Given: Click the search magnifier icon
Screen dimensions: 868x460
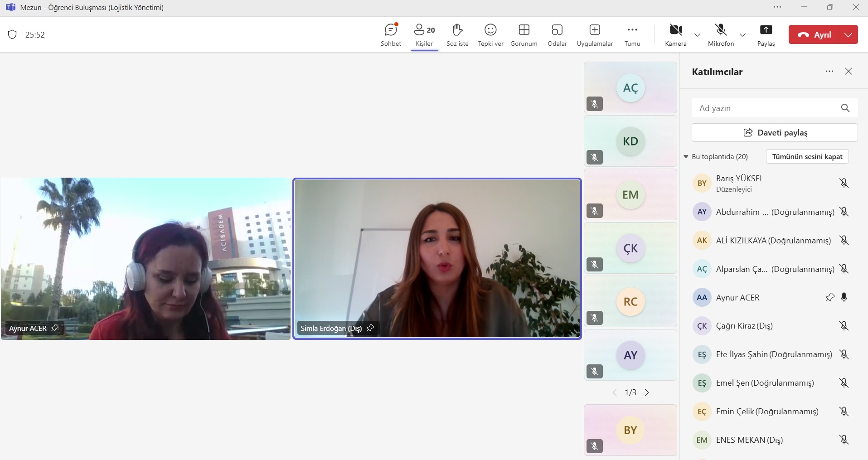Looking at the screenshot, I should [845, 108].
